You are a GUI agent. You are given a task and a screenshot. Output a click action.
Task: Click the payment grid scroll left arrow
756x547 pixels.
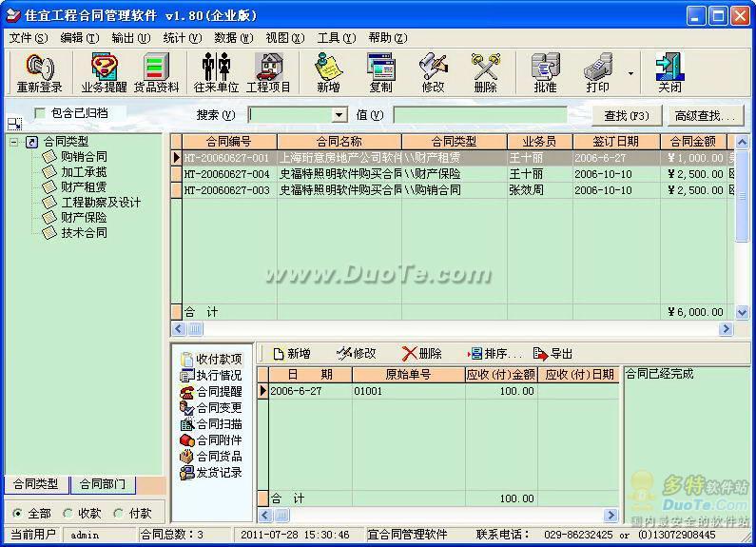pyautogui.click(x=264, y=516)
